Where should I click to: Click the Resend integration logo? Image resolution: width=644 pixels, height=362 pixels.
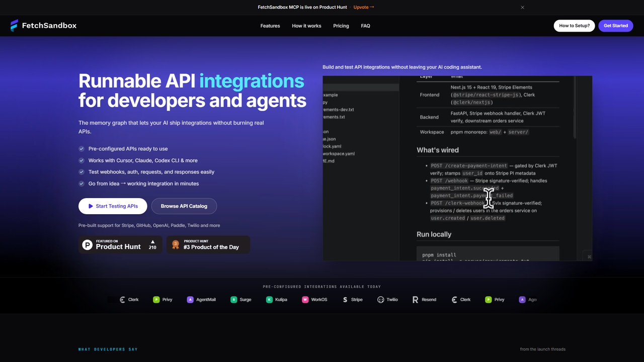pyautogui.click(x=424, y=300)
